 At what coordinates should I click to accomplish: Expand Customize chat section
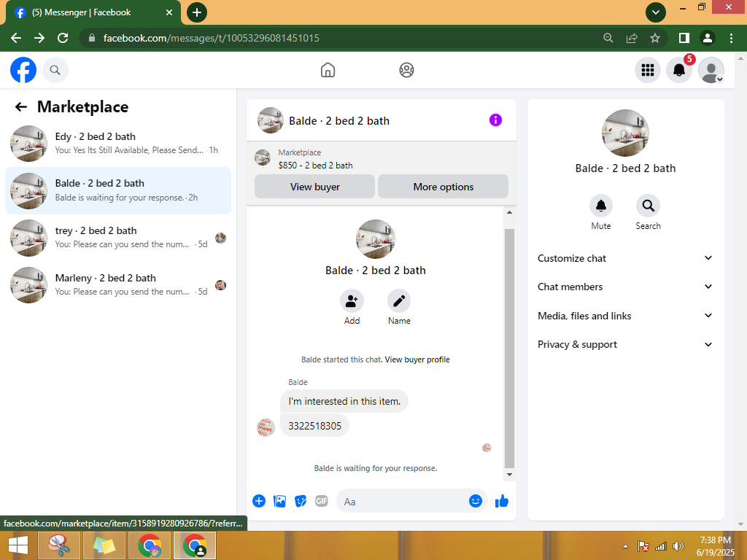(x=625, y=258)
